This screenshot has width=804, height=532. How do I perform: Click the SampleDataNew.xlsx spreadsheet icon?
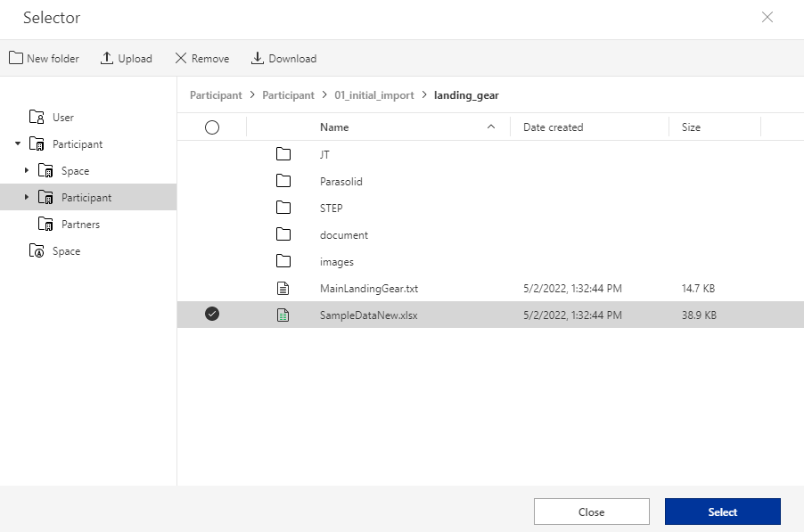click(283, 315)
